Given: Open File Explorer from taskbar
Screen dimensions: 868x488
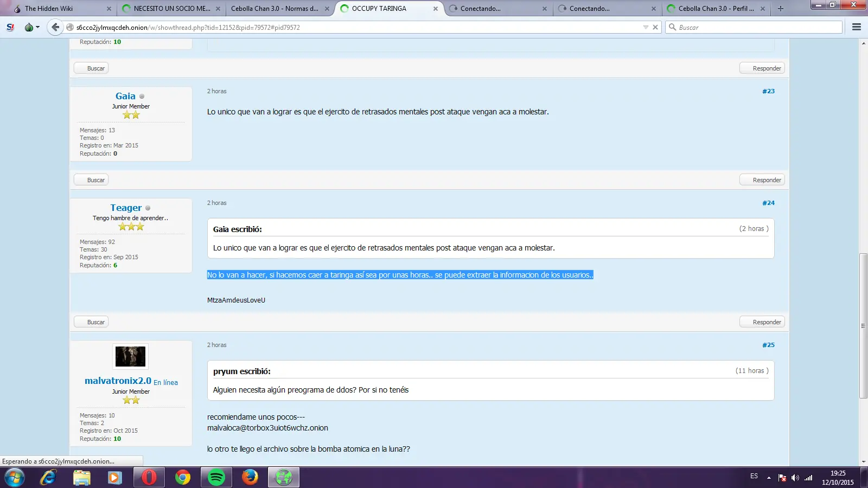Looking at the screenshot, I should point(81,478).
